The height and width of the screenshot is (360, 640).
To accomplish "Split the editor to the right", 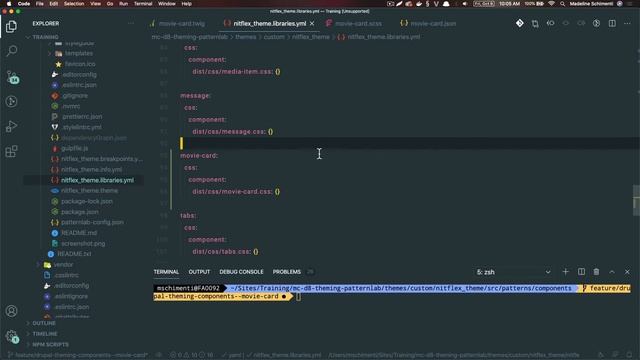I will (x=612, y=23).
